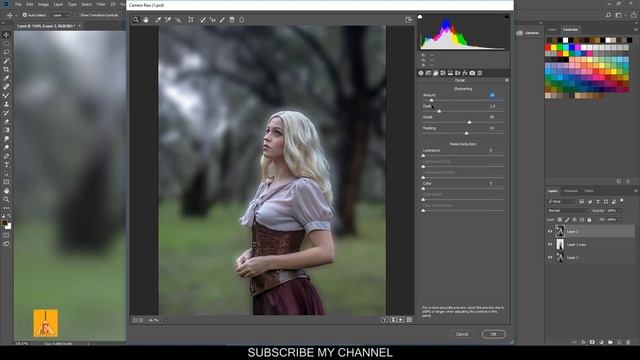Select the Eyedropper tool in Photoshop toolbox
Image resolution: width=640 pixels, height=360 pixels.
tap(6, 78)
